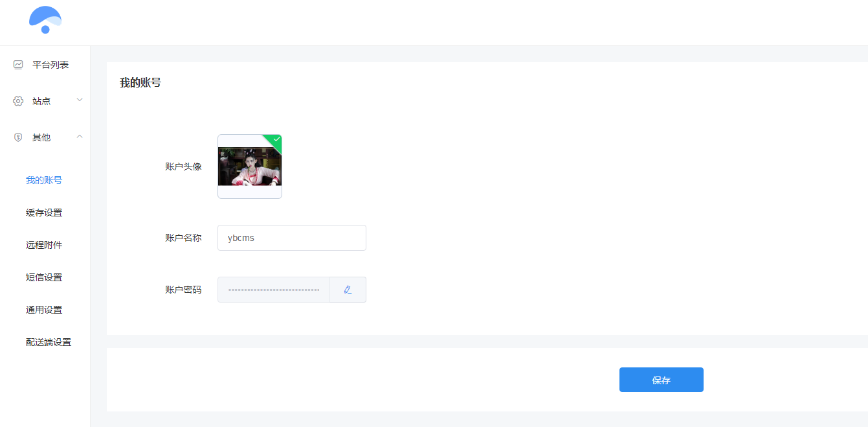Open 缓存设置 page
This screenshot has height=427, width=868.
[44, 213]
